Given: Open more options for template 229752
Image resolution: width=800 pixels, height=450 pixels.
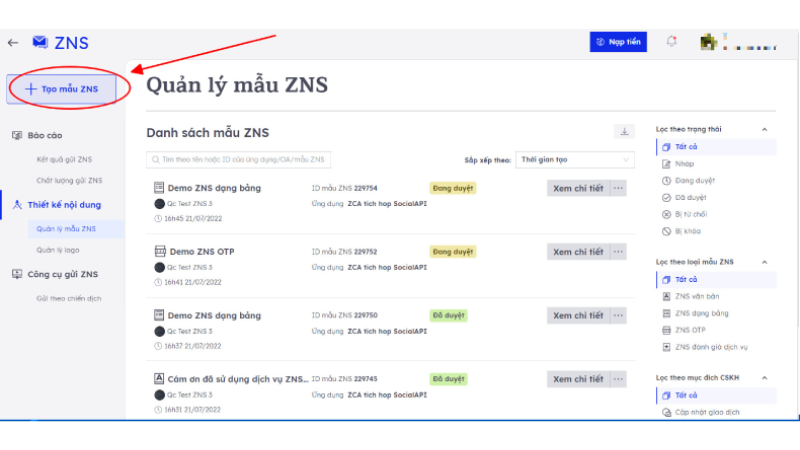Looking at the screenshot, I should click(x=618, y=252).
